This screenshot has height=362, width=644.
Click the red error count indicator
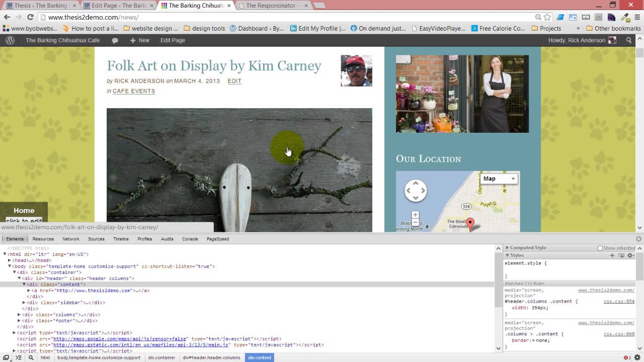pyautogui.click(x=627, y=357)
